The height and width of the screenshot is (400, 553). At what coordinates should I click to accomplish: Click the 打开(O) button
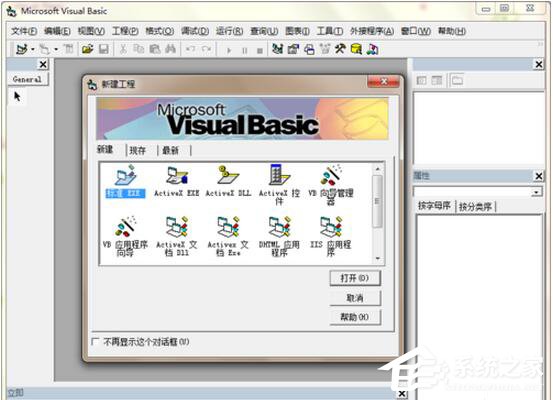click(x=355, y=278)
